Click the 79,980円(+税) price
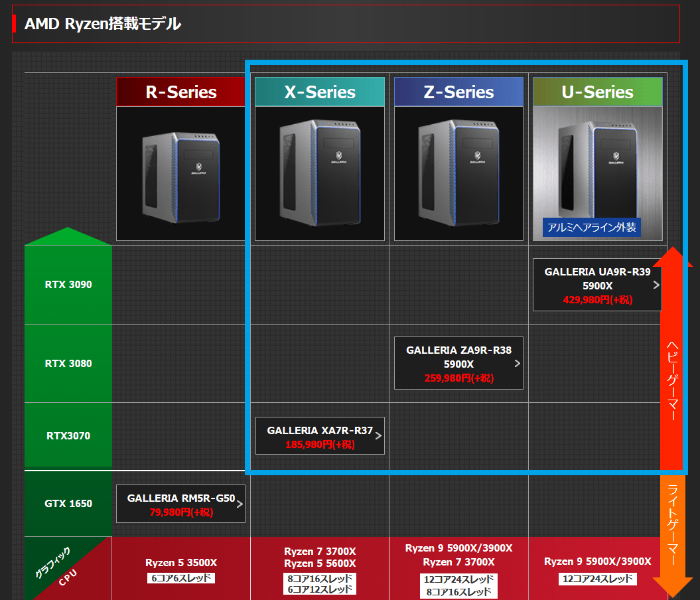This screenshot has height=600, width=700. (x=180, y=512)
